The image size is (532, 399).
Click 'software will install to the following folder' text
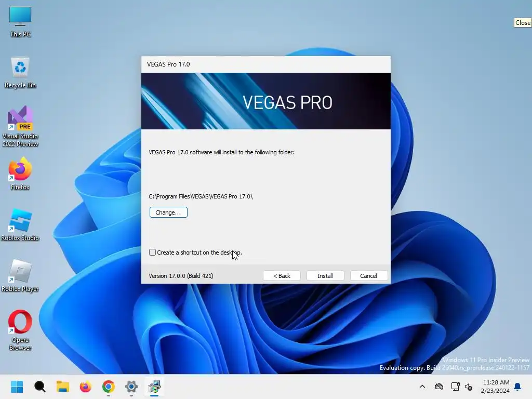(242, 152)
